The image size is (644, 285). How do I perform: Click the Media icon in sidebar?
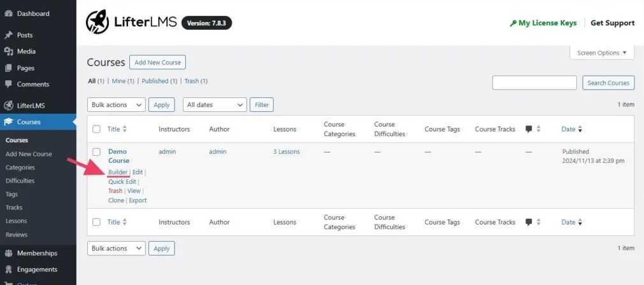click(8, 52)
